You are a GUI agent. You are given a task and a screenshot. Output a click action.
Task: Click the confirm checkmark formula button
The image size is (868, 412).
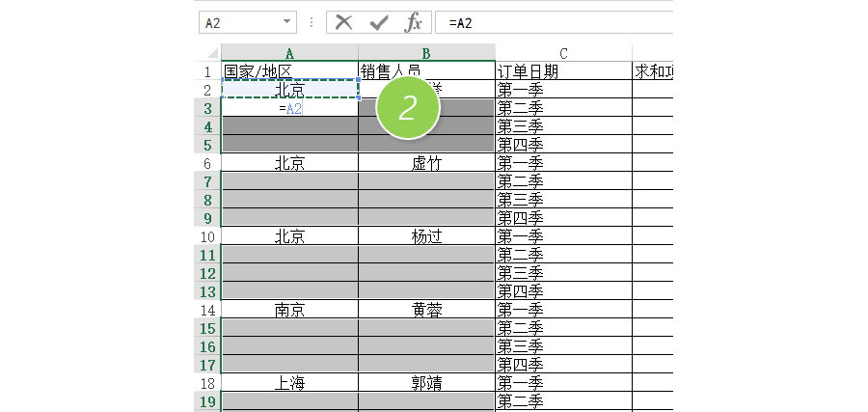(x=379, y=23)
